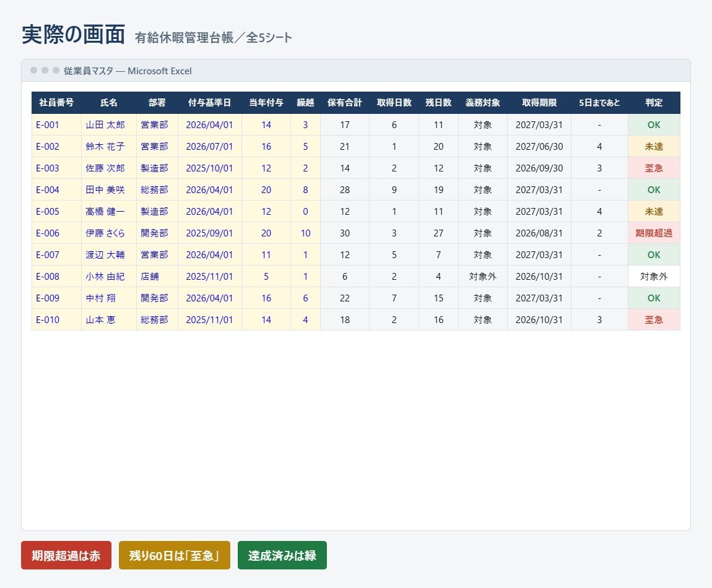The image size is (712, 588).
Task: Click the 期限超過 status cell for E-006
Action: tap(654, 233)
